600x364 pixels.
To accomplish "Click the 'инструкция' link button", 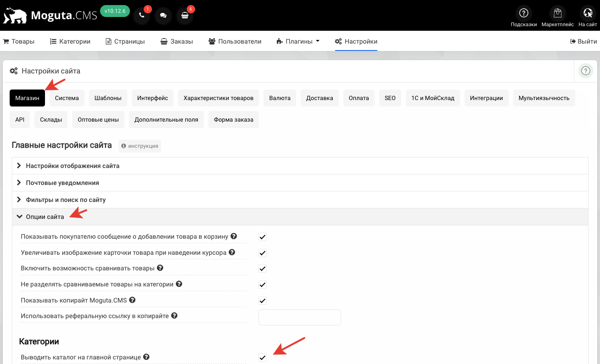I will tap(140, 146).
